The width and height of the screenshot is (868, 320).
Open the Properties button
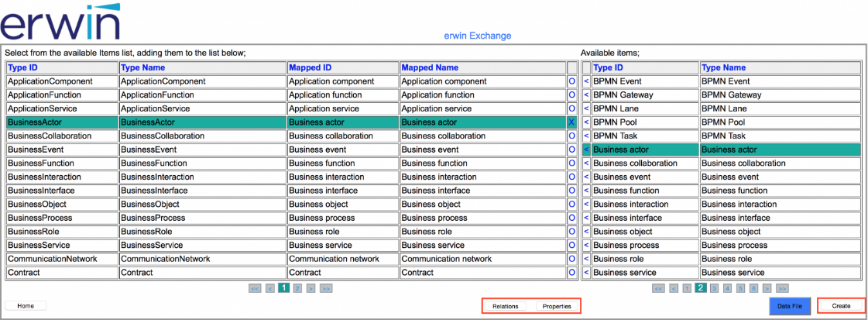[x=556, y=306]
